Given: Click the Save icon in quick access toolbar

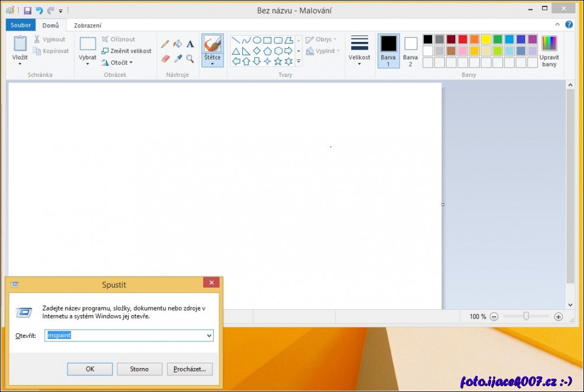Looking at the screenshot, I should pyautogui.click(x=27, y=10).
